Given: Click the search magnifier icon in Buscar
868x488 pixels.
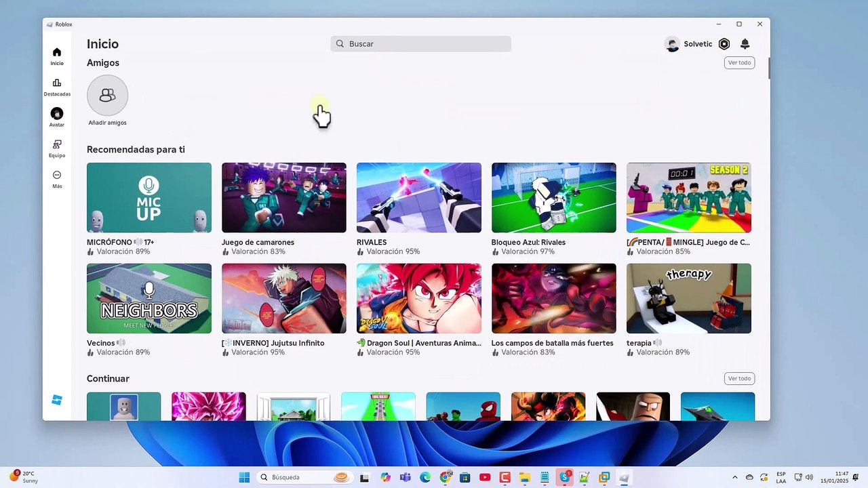Looking at the screenshot, I should (x=340, y=44).
